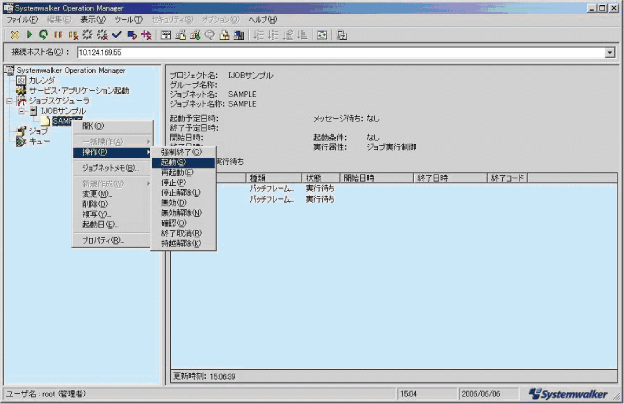Screen dimensions: 624x404
Task: Select 再起動(E) in the submenu
Action: (x=183, y=173)
